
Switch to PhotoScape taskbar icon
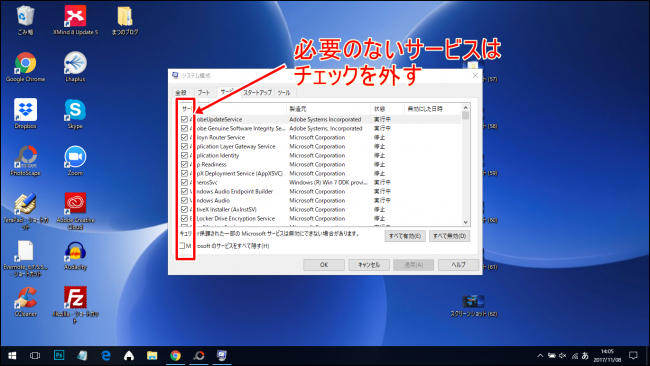(199, 356)
